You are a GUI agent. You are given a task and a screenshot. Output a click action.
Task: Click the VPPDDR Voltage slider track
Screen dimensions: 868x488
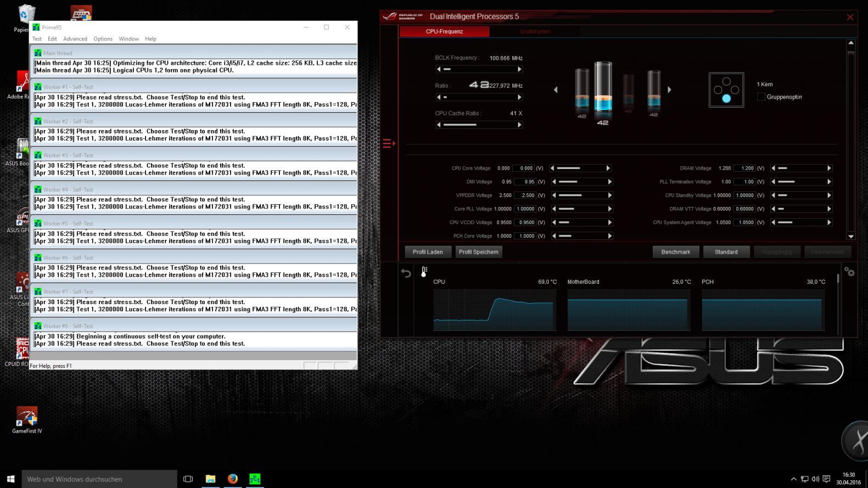(x=582, y=195)
